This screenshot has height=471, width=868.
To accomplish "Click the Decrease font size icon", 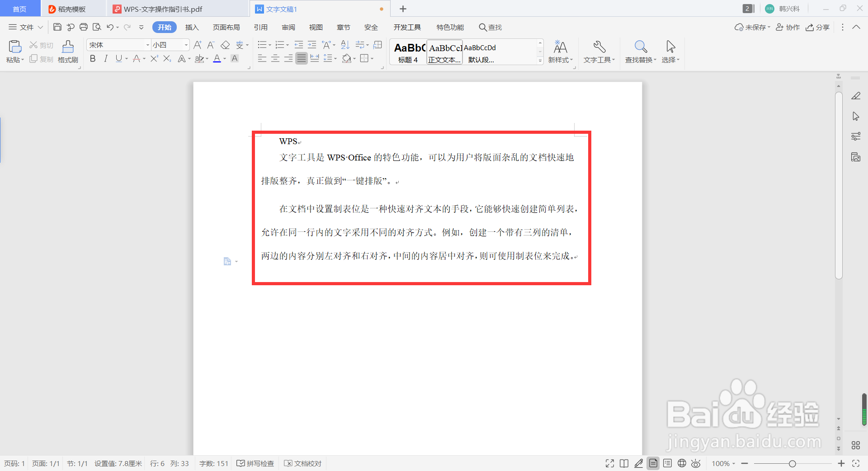I will 211,45.
